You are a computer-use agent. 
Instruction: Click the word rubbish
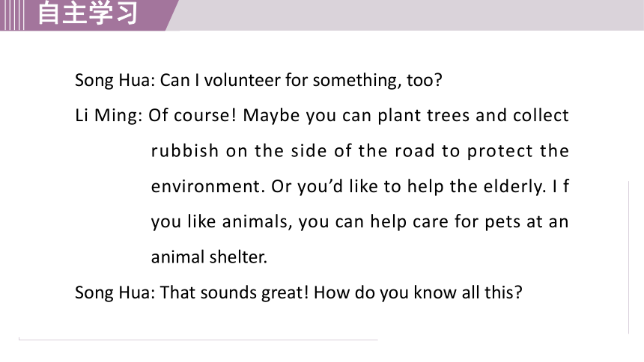[184, 151]
